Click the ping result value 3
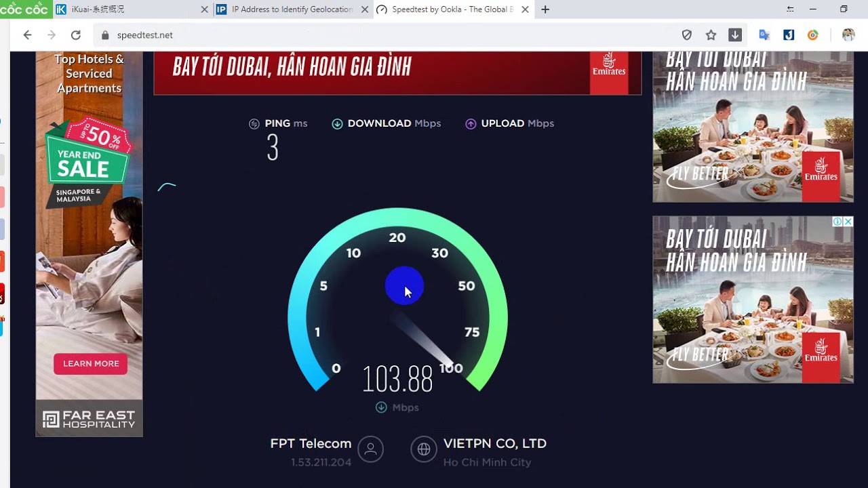The height and width of the screenshot is (488, 868). [273, 147]
